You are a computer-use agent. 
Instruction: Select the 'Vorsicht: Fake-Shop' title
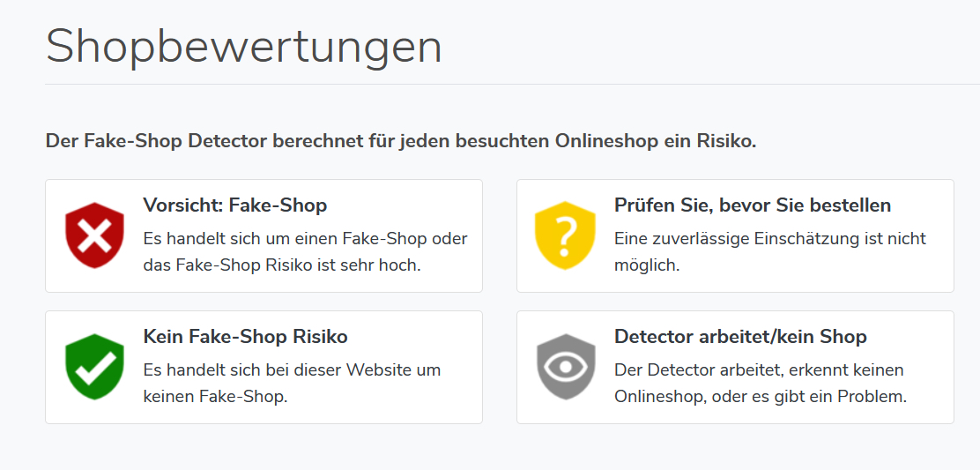click(234, 205)
